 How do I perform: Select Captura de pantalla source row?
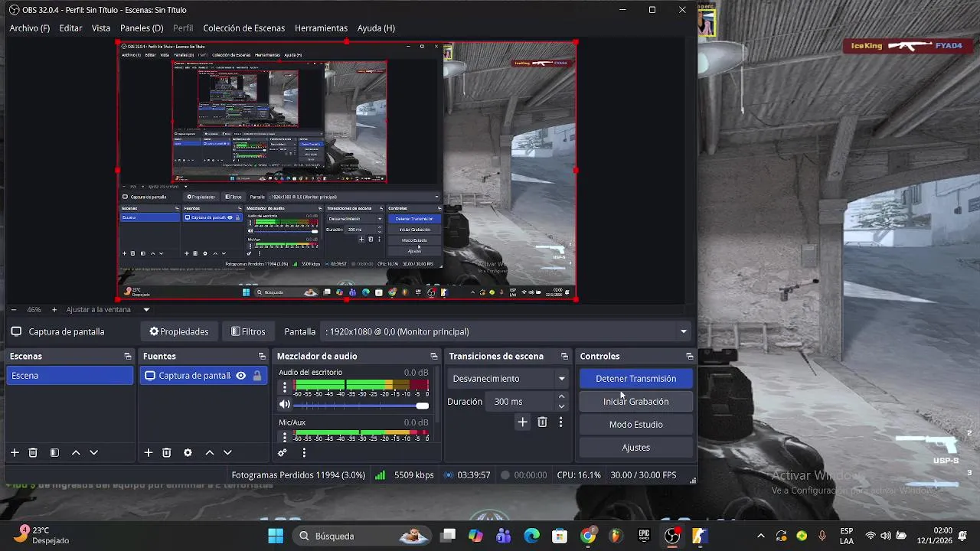pos(203,376)
